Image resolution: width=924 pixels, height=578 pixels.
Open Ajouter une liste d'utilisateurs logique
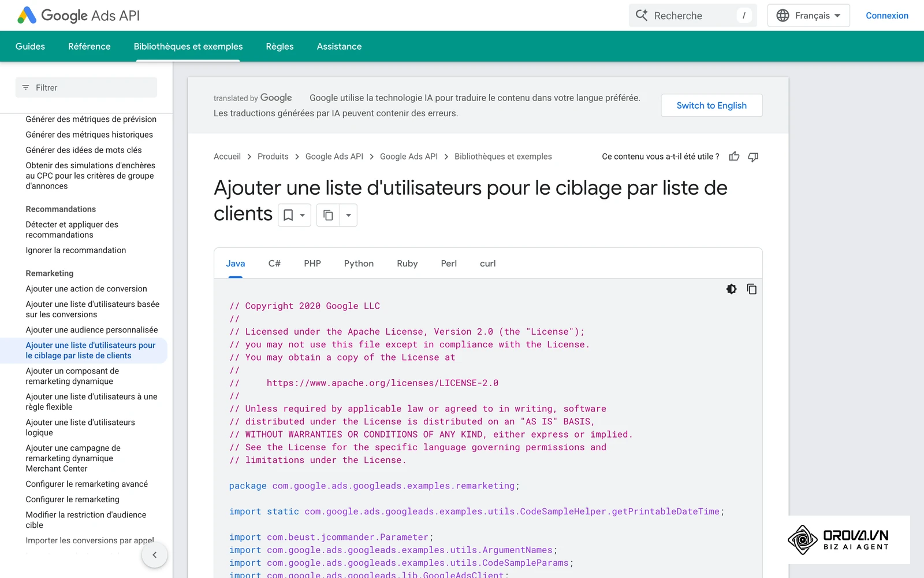(x=80, y=428)
